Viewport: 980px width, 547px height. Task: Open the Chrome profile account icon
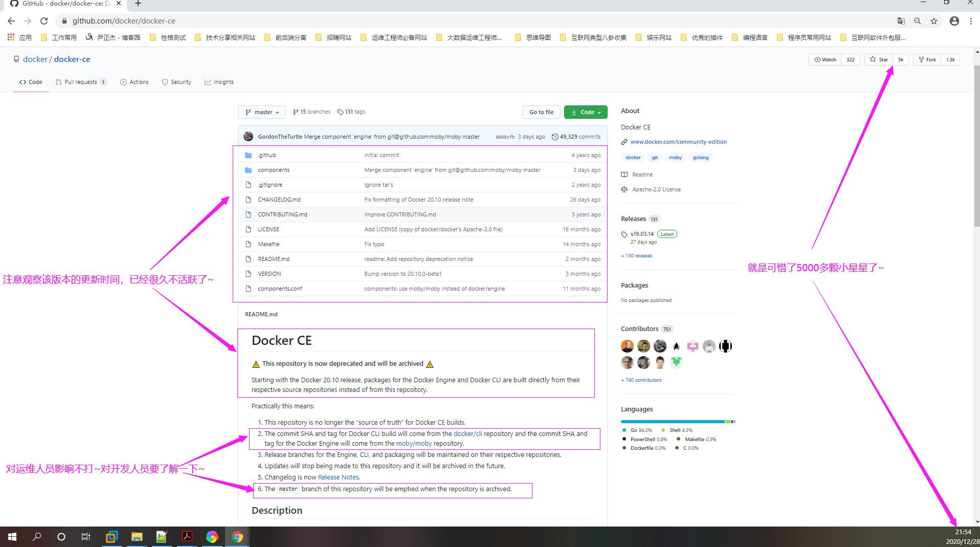click(x=954, y=21)
